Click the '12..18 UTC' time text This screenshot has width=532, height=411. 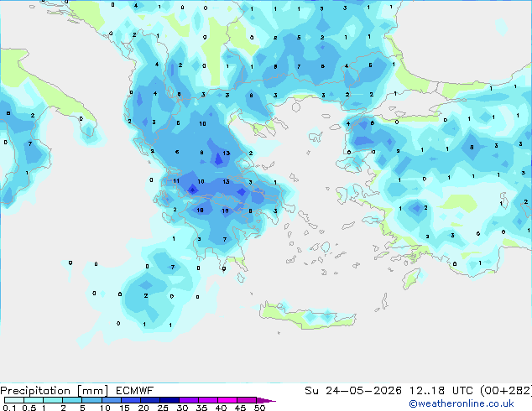tap(441, 391)
